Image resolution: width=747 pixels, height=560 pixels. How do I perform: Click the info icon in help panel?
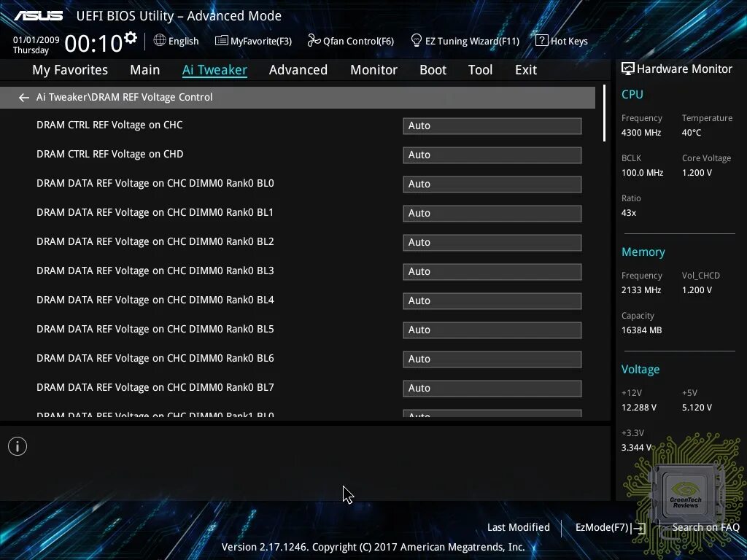tap(18, 446)
